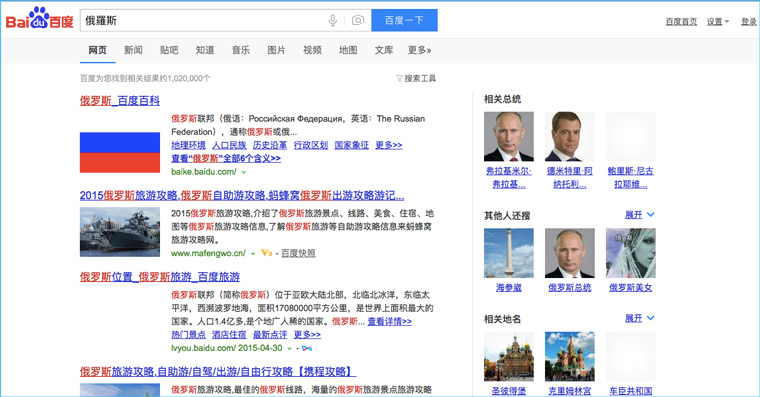This screenshot has width=760, height=397.
Task: Click the Russian flag thumbnail
Action: pos(120,152)
